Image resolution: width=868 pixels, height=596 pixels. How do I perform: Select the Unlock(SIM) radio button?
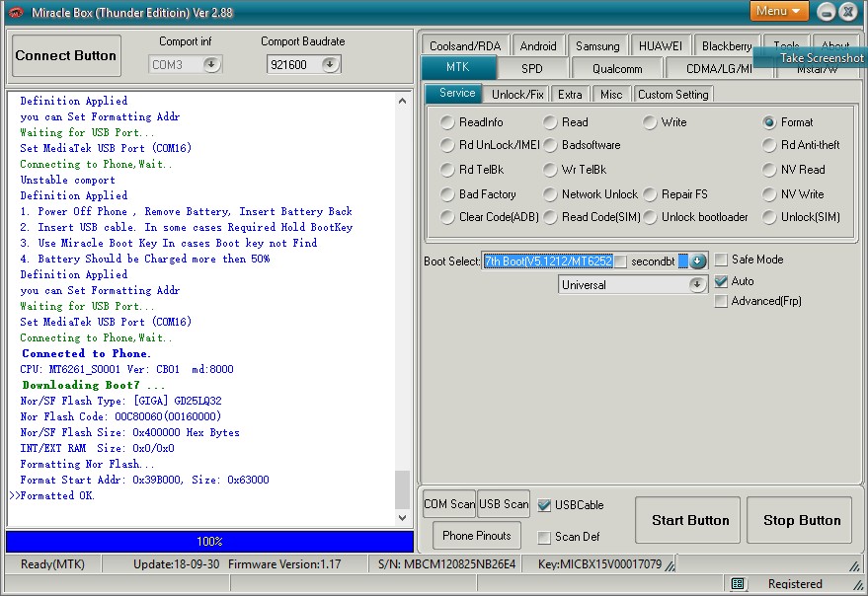pos(769,217)
